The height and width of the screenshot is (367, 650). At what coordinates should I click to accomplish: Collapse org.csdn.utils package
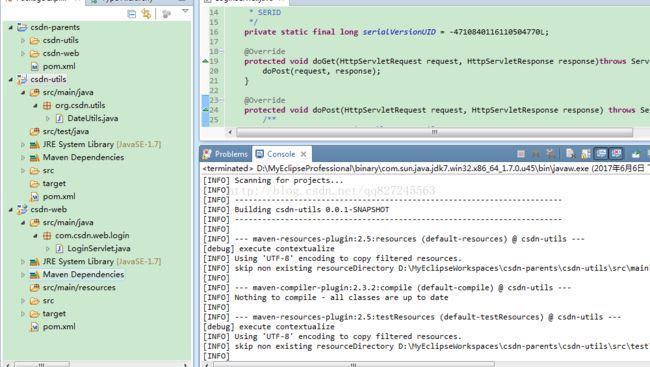[x=36, y=105]
